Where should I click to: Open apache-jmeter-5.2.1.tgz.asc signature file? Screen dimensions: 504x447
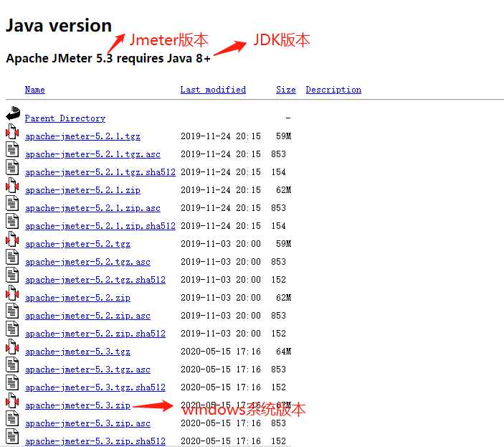(92, 154)
